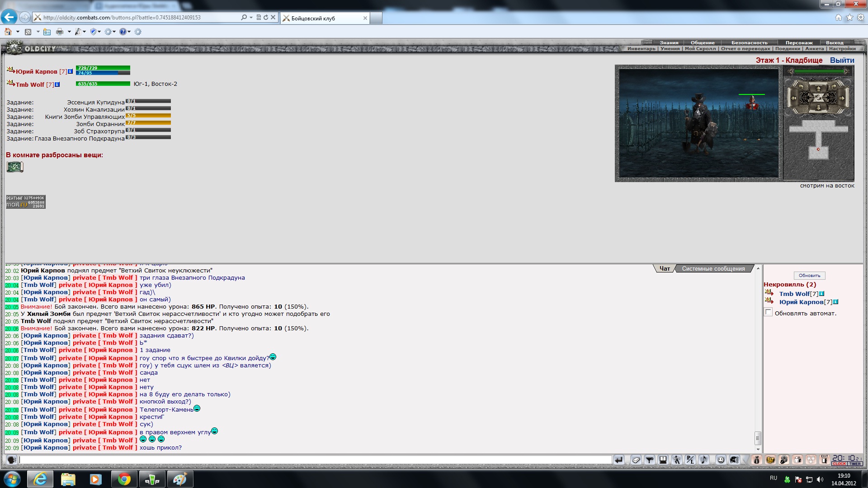Strafe right with the right arrow
This screenshot has height=488, width=868.
click(x=842, y=99)
